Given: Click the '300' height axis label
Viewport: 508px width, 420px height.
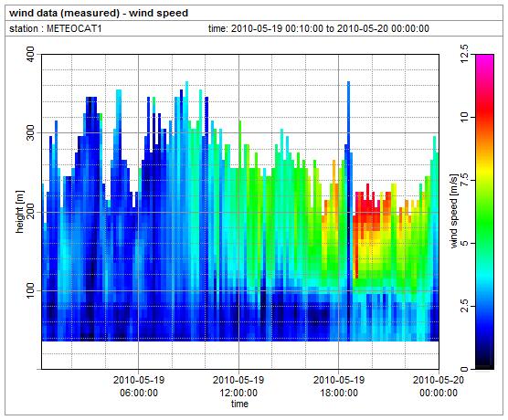Looking at the screenshot, I should pos(29,133).
